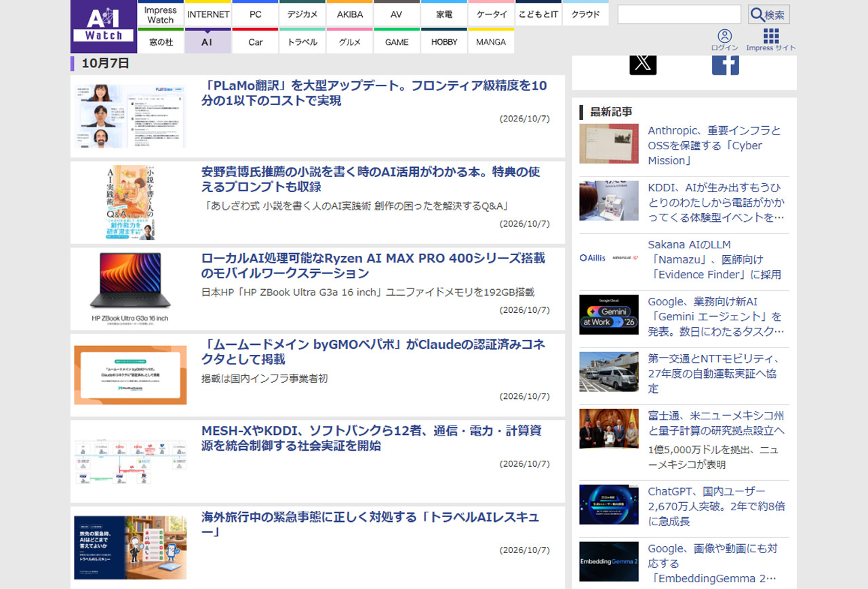Click the PLaMo翻訳 article thumbnail

point(130,116)
